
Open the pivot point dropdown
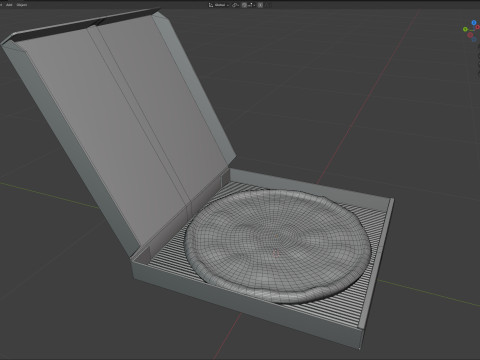click(235, 5)
